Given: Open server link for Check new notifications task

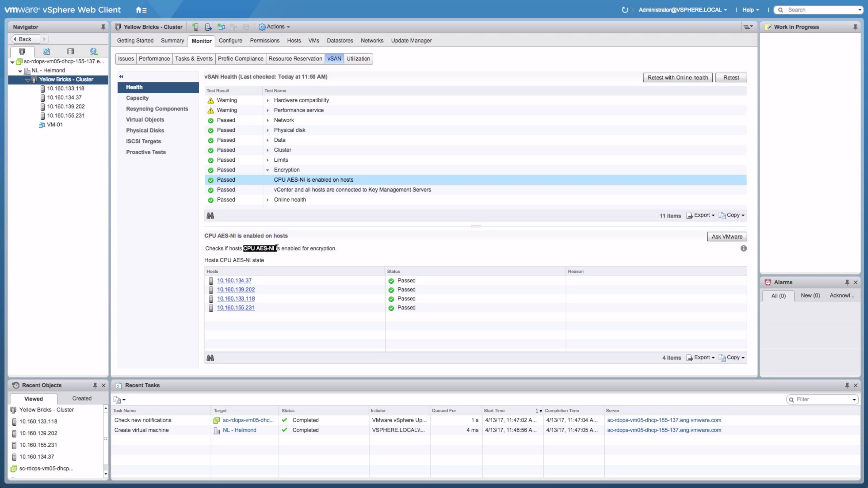Looking at the screenshot, I should (x=664, y=420).
